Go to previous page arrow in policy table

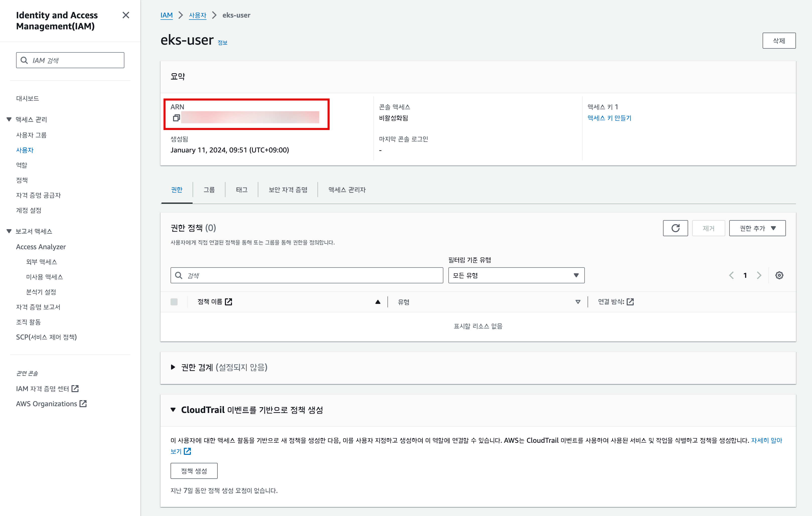(x=732, y=275)
